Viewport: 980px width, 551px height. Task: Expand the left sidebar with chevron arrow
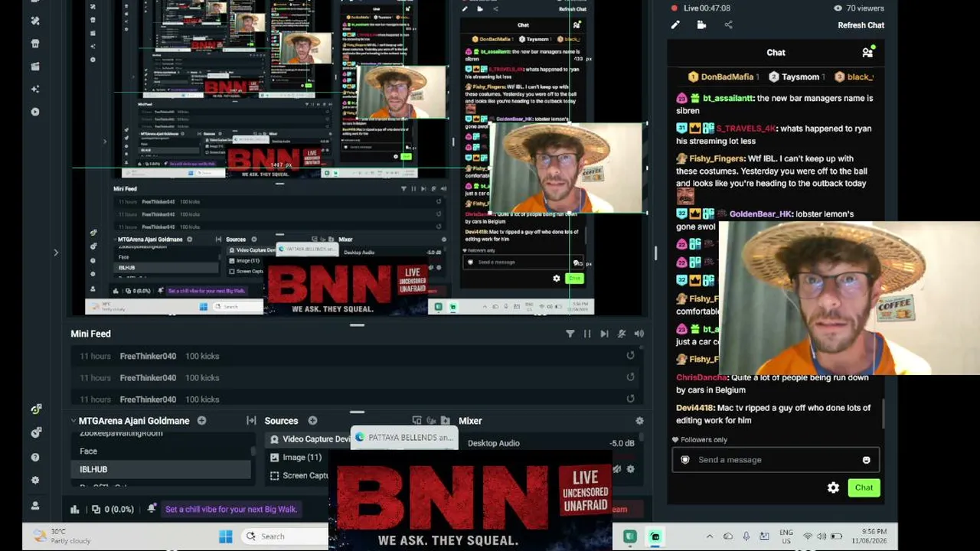coord(56,253)
